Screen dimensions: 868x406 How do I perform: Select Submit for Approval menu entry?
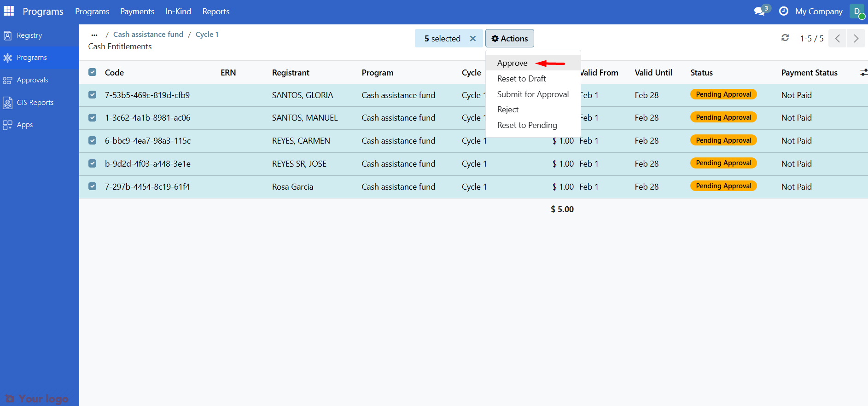pyautogui.click(x=533, y=94)
